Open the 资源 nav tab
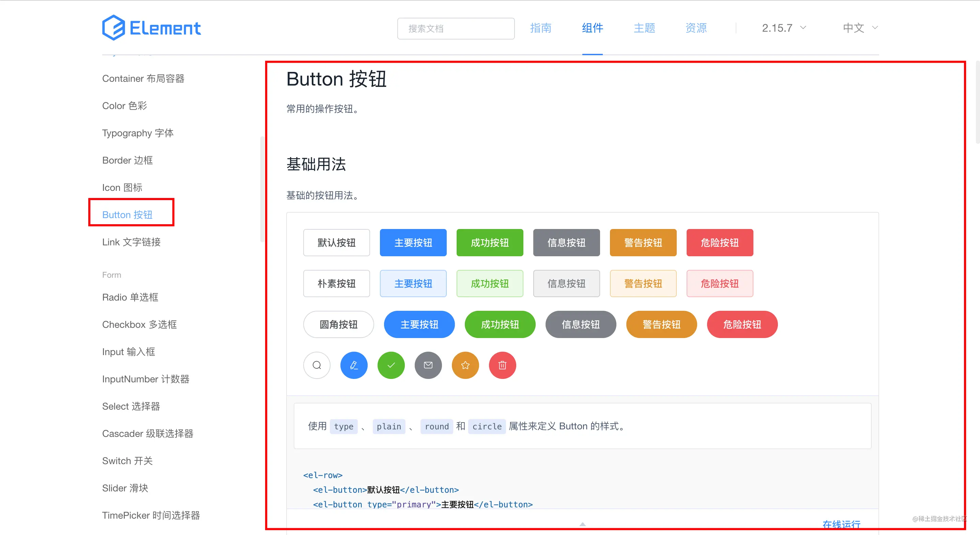The width and height of the screenshot is (980, 535). click(696, 28)
